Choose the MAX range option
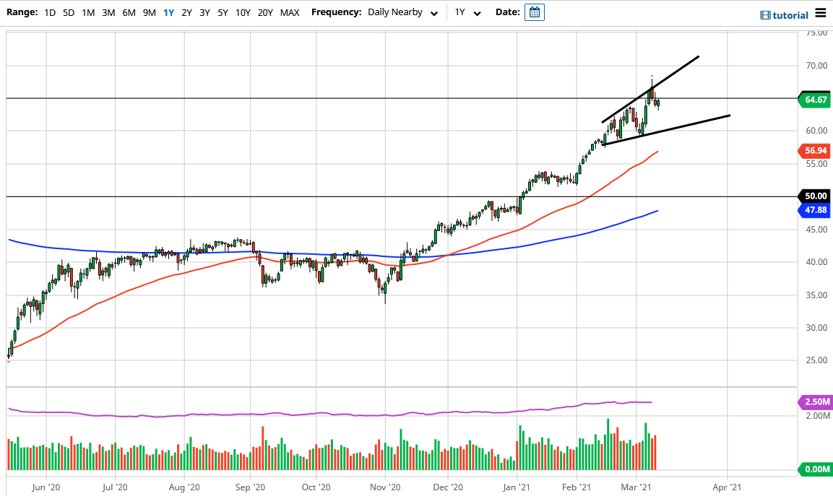 coord(288,12)
